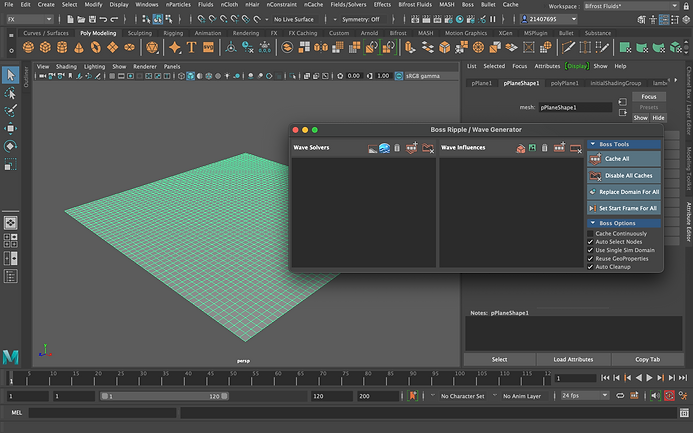Create a polygon torus from the shelf

pos(95,47)
